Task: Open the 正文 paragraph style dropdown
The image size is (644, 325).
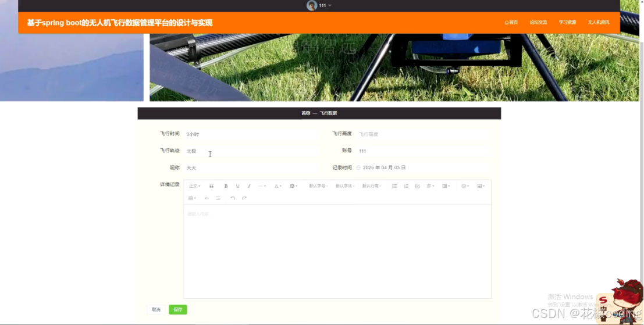Action: 195,186
